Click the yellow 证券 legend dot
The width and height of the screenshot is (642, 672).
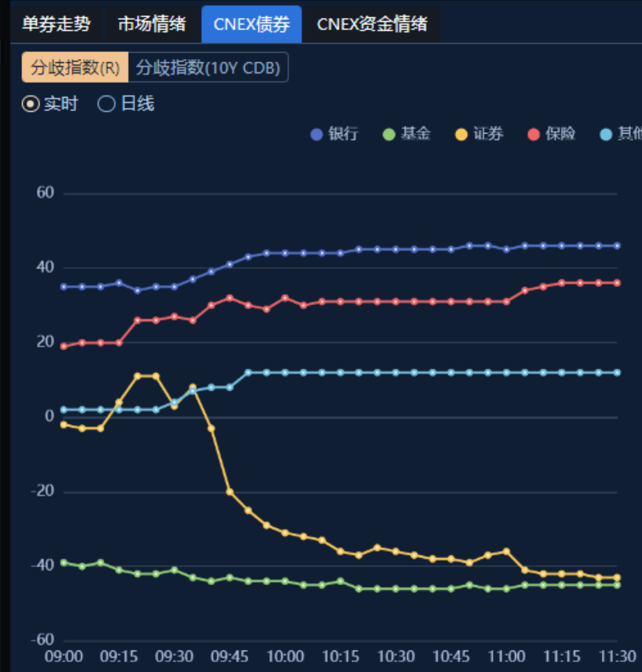461,134
